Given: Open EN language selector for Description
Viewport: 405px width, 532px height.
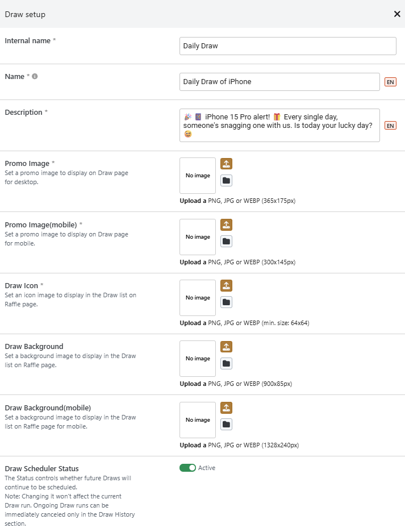Looking at the screenshot, I should [x=390, y=126].
